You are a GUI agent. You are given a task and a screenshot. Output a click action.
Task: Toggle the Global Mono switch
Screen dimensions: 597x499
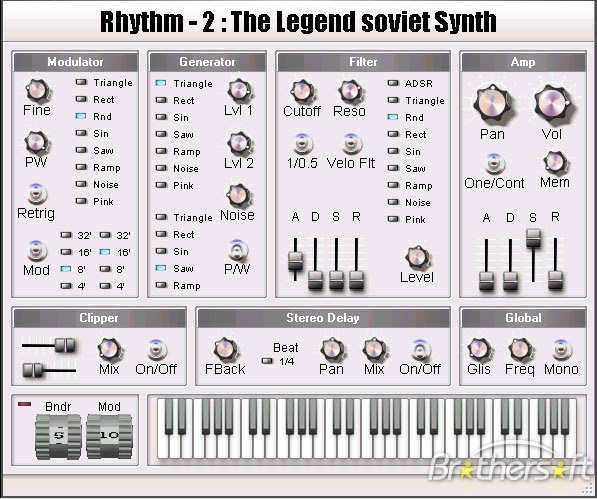click(x=562, y=349)
